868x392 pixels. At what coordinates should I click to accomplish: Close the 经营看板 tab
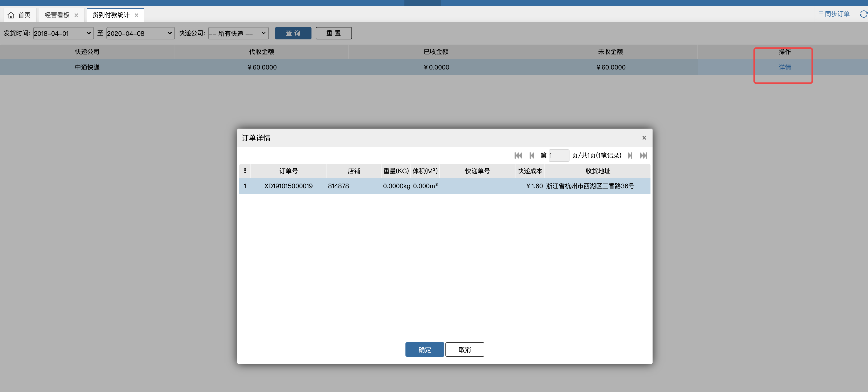point(77,16)
